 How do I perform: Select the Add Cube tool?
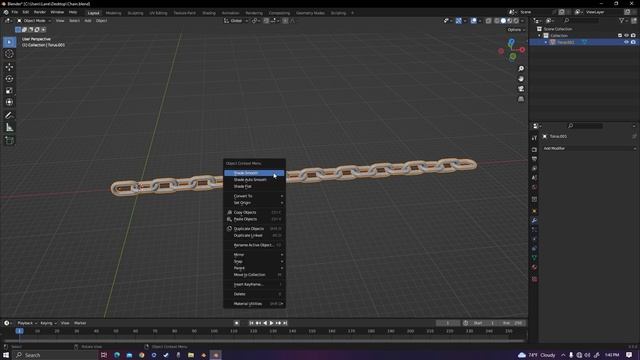[9, 140]
